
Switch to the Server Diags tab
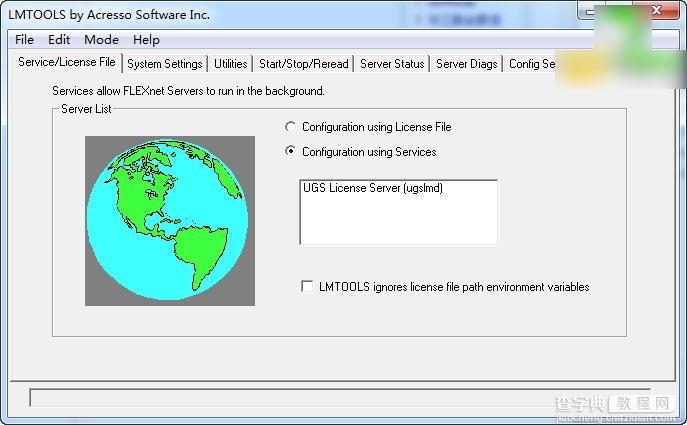pos(467,64)
